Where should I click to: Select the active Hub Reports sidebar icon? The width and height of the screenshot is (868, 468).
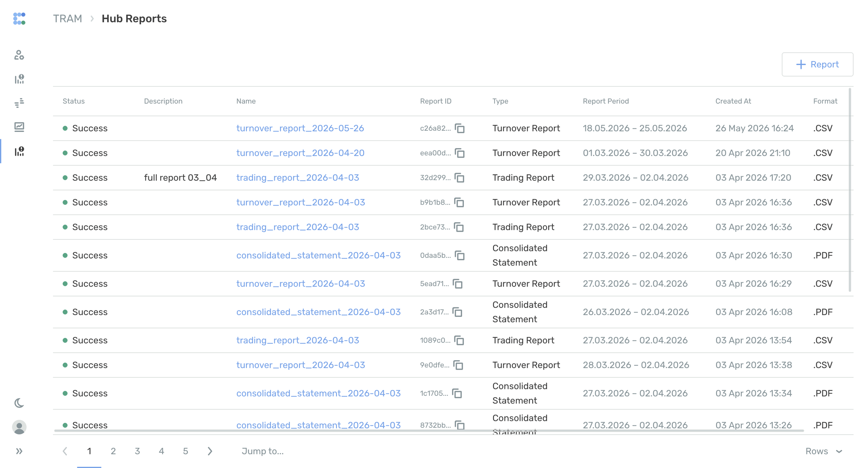19,151
